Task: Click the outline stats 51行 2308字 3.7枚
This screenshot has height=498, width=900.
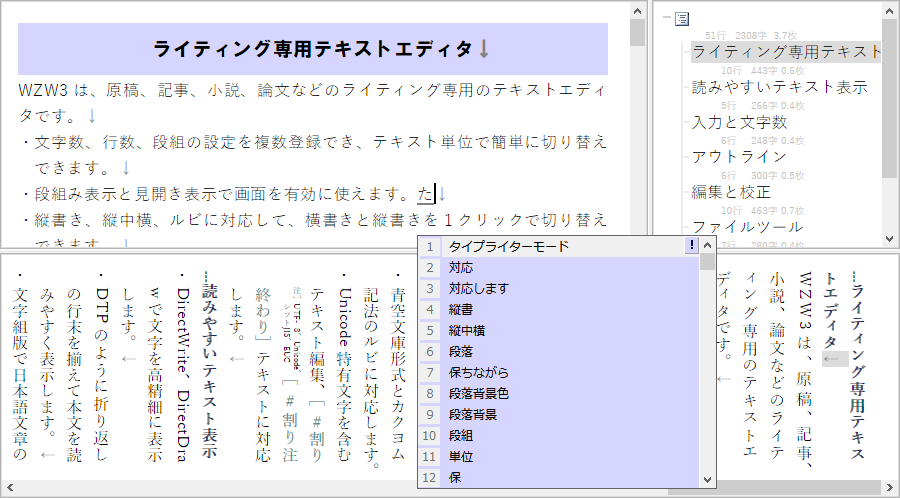Action: [x=751, y=36]
